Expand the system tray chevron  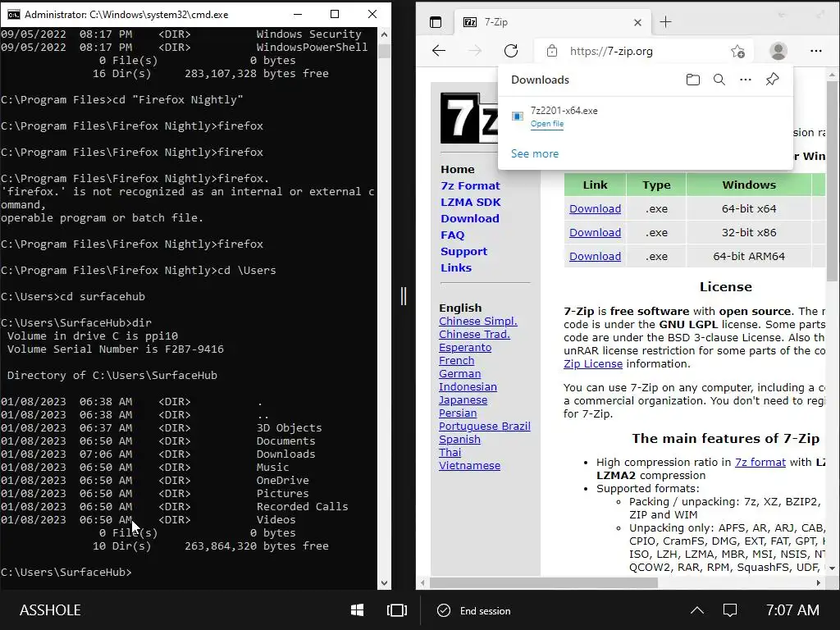(x=697, y=610)
